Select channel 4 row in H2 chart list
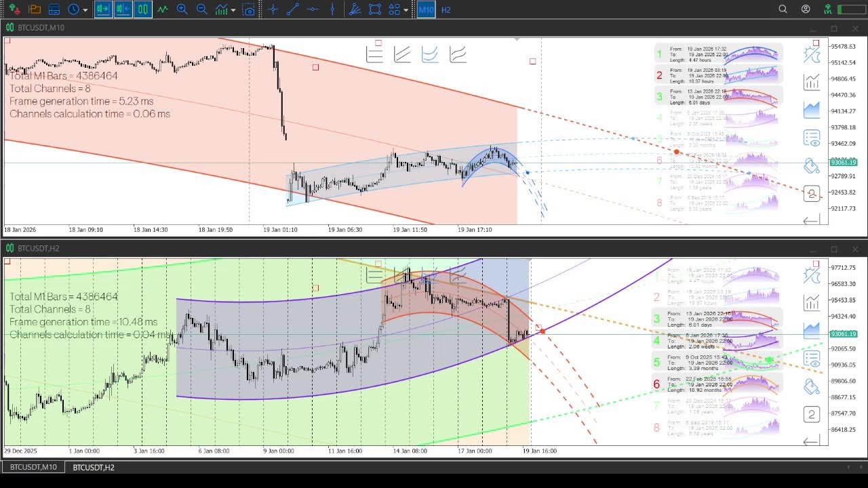This screenshot has height=488, width=868. point(718,340)
